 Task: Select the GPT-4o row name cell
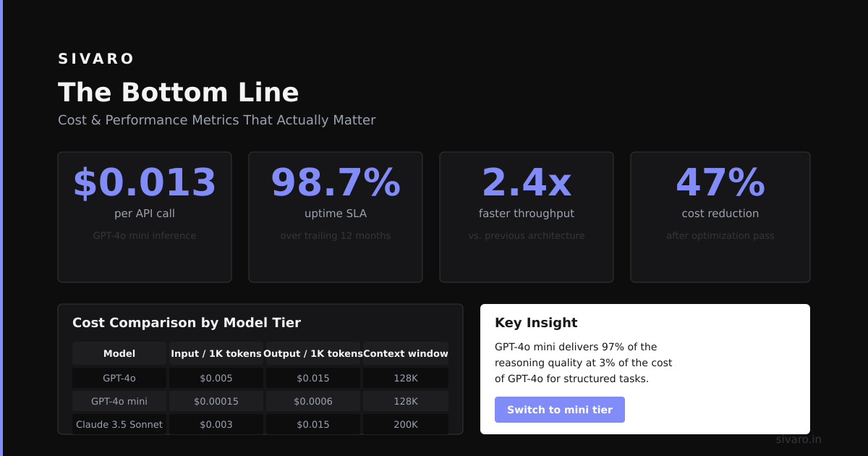click(119, 378)
